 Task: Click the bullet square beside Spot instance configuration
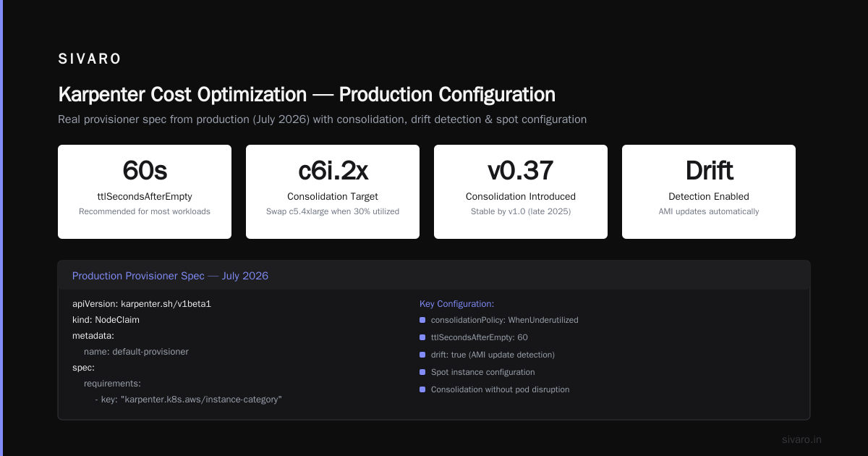(x=422, y=372)
